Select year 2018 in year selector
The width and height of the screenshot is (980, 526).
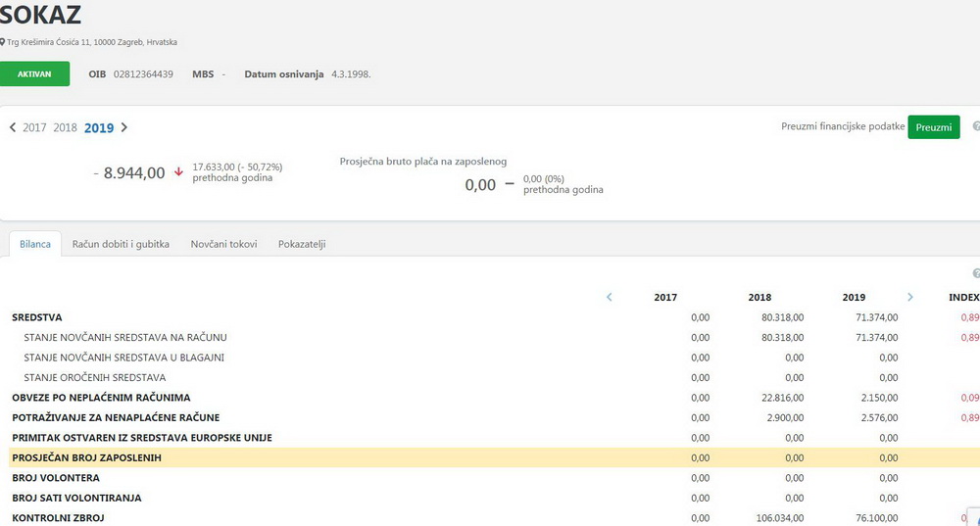[x=65, y=127]
